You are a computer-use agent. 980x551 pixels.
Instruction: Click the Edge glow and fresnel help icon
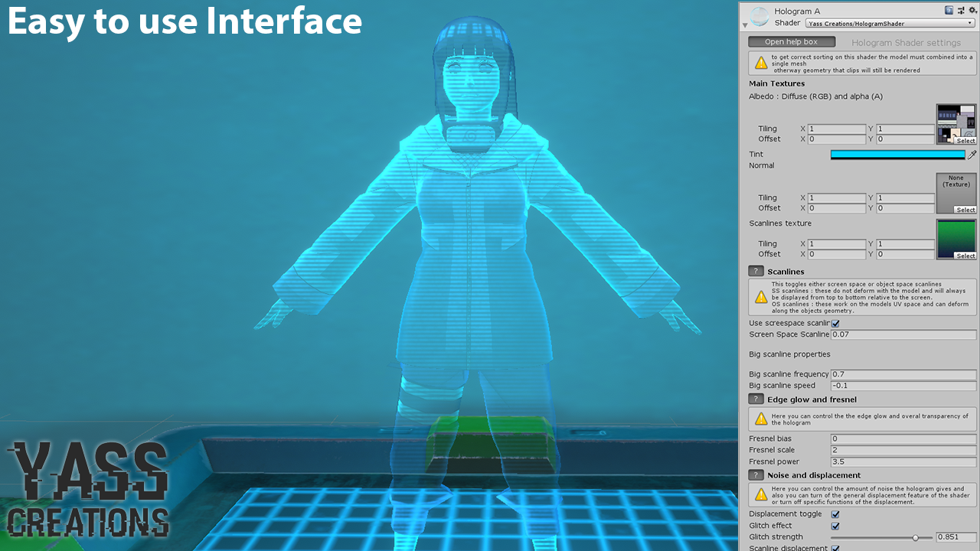[x=756, y=399]
